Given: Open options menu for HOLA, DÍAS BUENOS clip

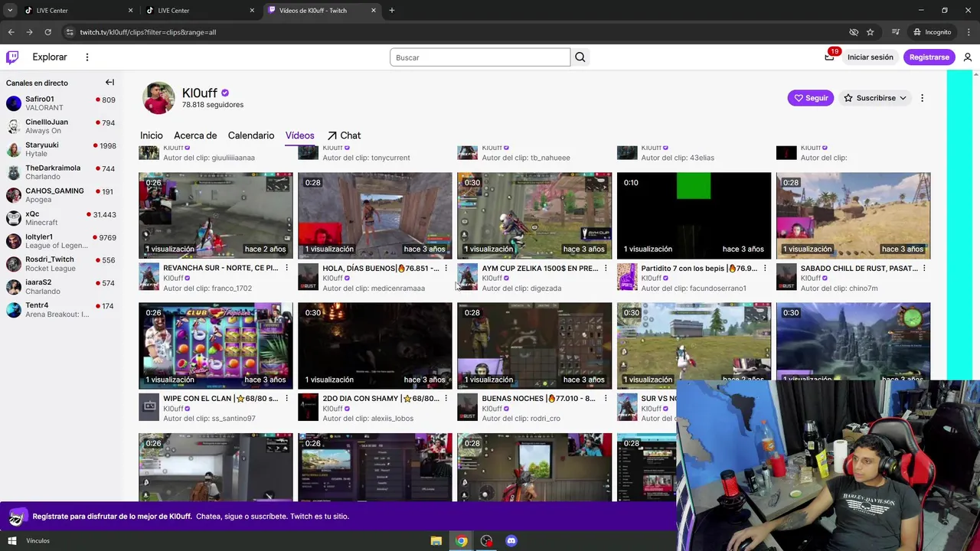Looking at the screenshot, I should pos(446,268).
